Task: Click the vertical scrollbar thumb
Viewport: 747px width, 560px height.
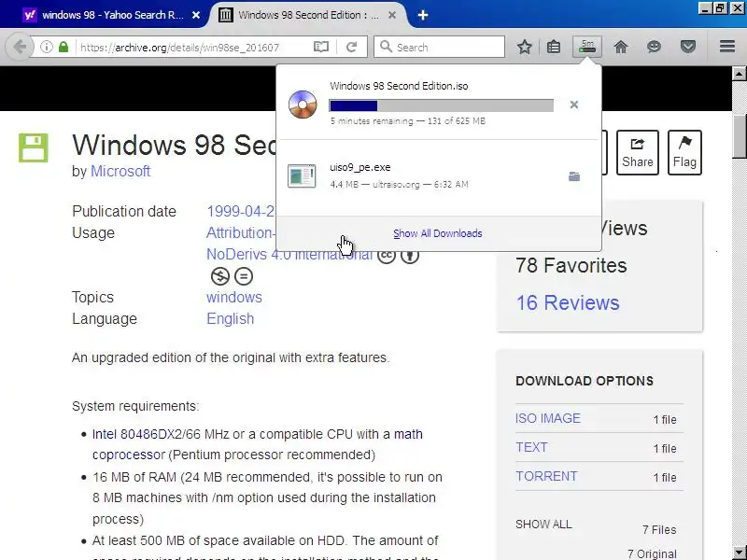Action: (x=739, y=135)
